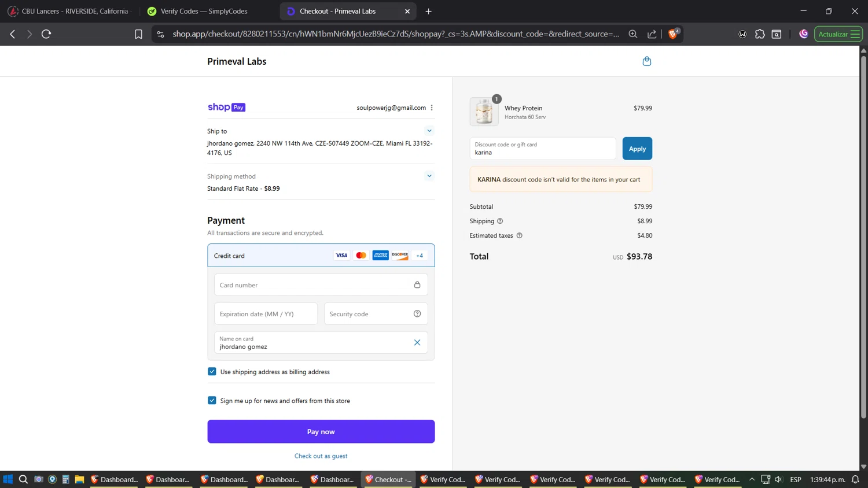
Task: Toggle Sign me up for news and offers
Action: (x=212, y=400)
